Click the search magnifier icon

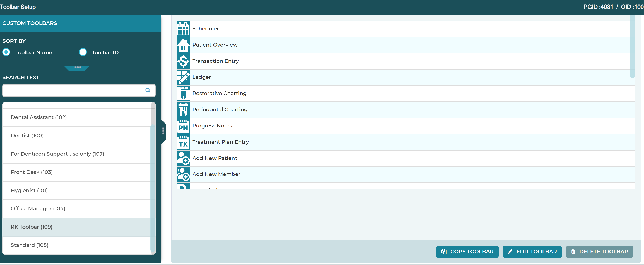point(148,90)
